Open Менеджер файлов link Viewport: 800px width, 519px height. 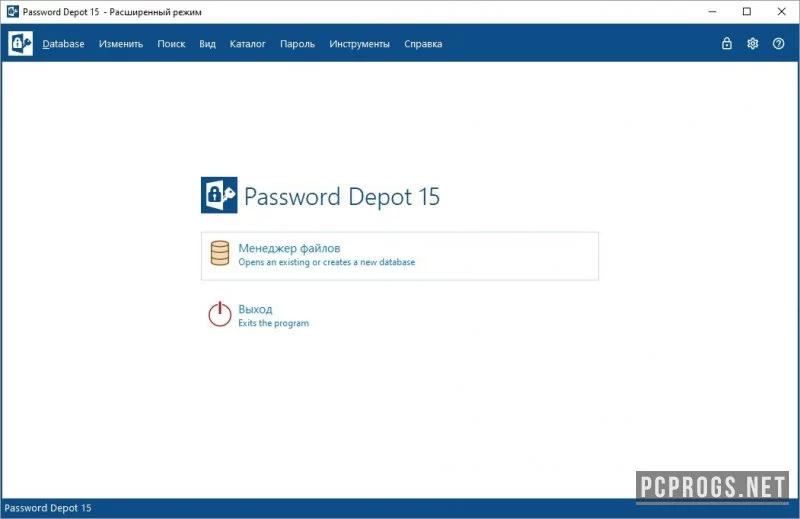289,248
